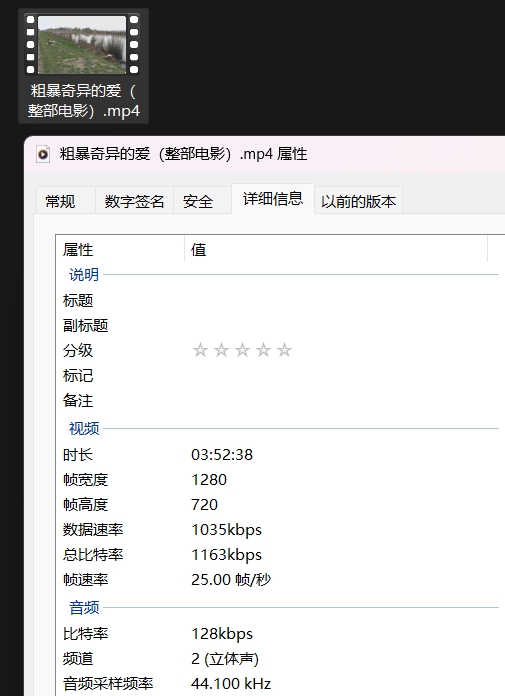505x696 pixels.
Task: Click the media file icon in title bar
Action: pos(43,154)
